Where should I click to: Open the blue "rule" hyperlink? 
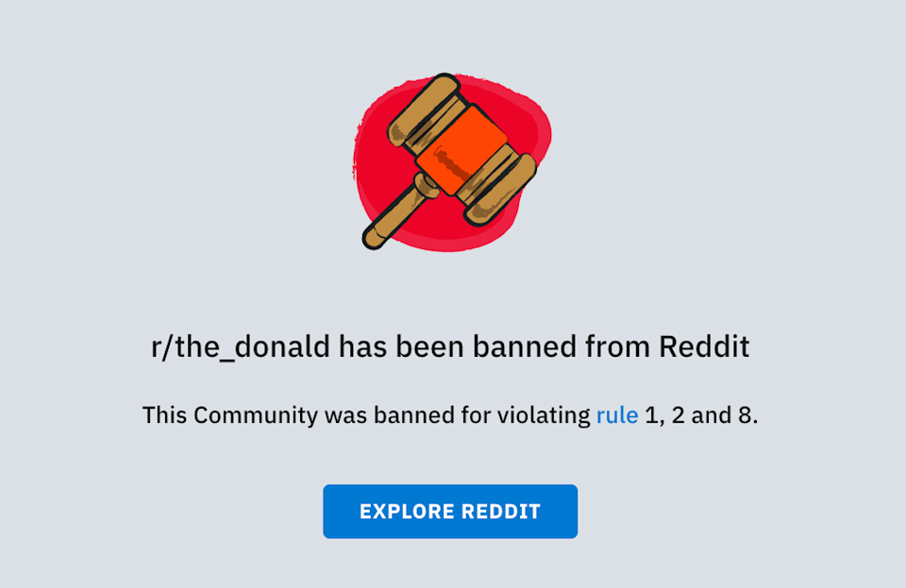[617, 414]
